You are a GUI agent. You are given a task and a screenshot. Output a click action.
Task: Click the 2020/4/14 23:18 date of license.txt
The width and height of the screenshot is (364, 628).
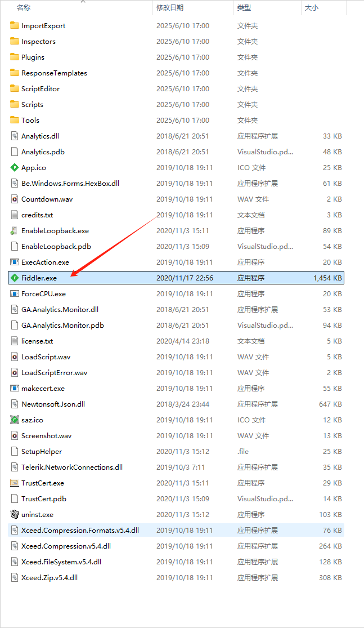(183, 341)
